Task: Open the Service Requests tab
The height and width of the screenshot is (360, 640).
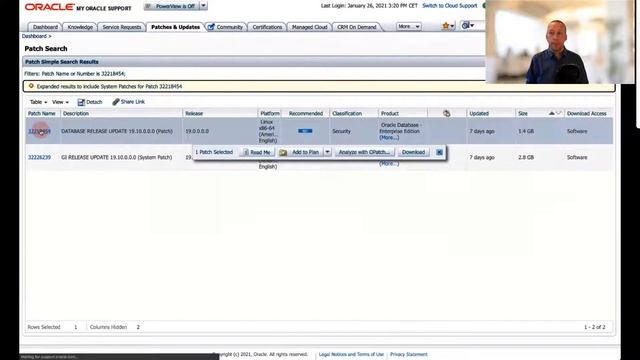Action: point(122,27)
